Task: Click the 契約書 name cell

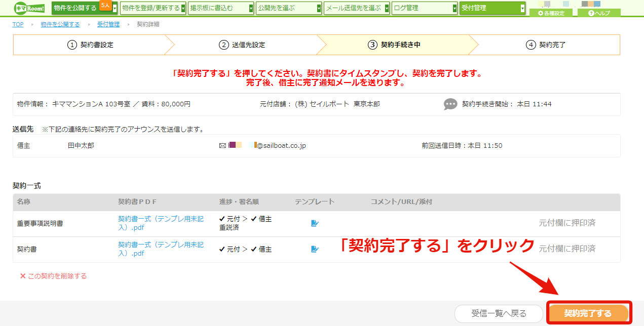Action: (27, 249)
